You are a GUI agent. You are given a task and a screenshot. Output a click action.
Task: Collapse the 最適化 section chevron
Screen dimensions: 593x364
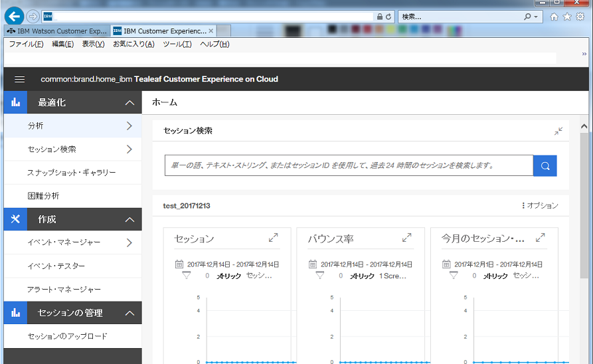[x=129, y=102]
